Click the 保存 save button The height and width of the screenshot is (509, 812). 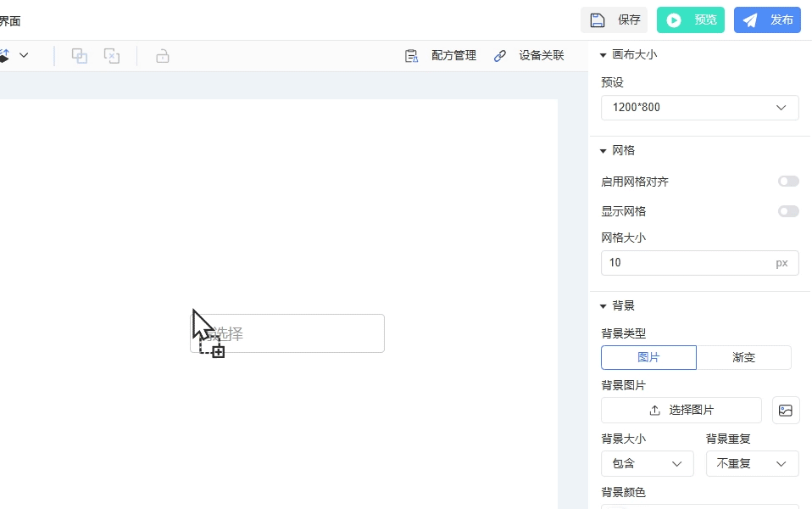(x=614, y=20)
